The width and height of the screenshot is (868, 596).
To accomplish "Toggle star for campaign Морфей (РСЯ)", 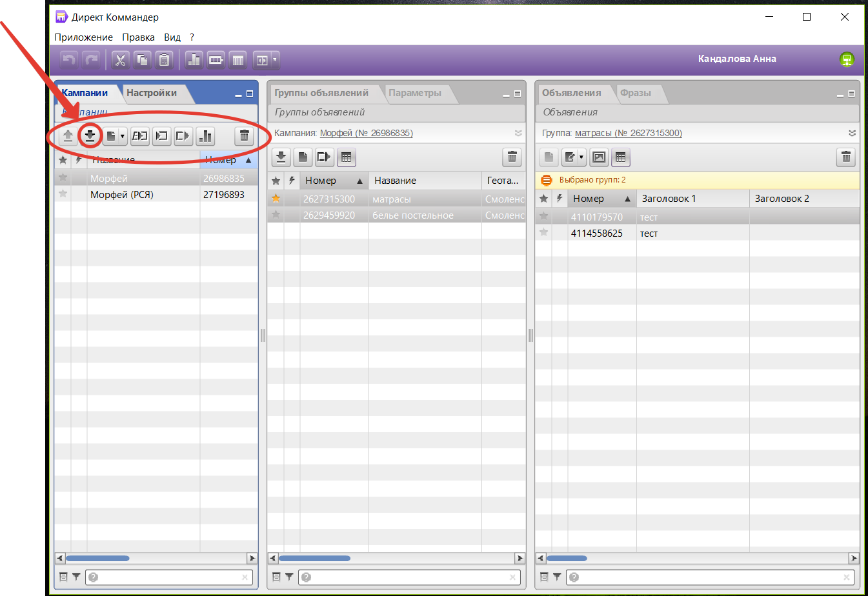I will [x=63, y=194].
